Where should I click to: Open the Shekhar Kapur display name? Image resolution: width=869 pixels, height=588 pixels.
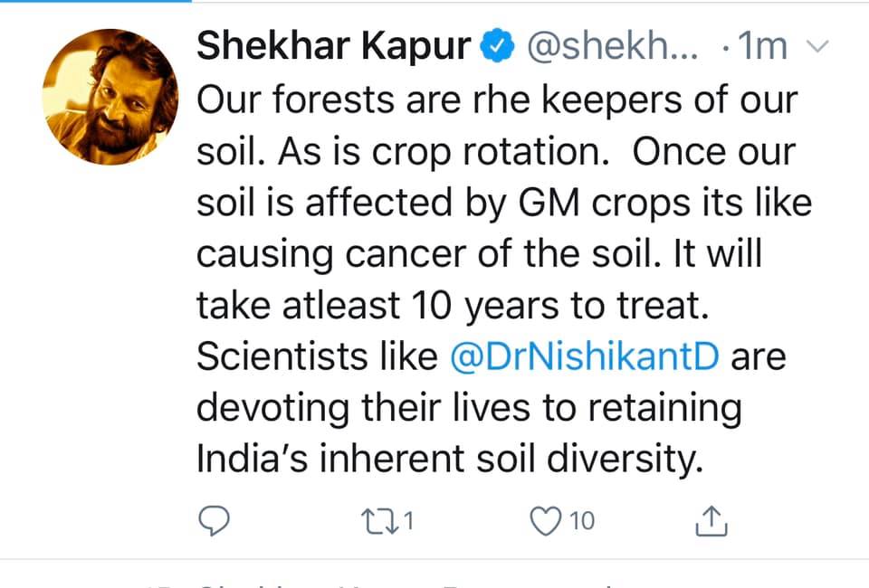(x=334, y=46)
